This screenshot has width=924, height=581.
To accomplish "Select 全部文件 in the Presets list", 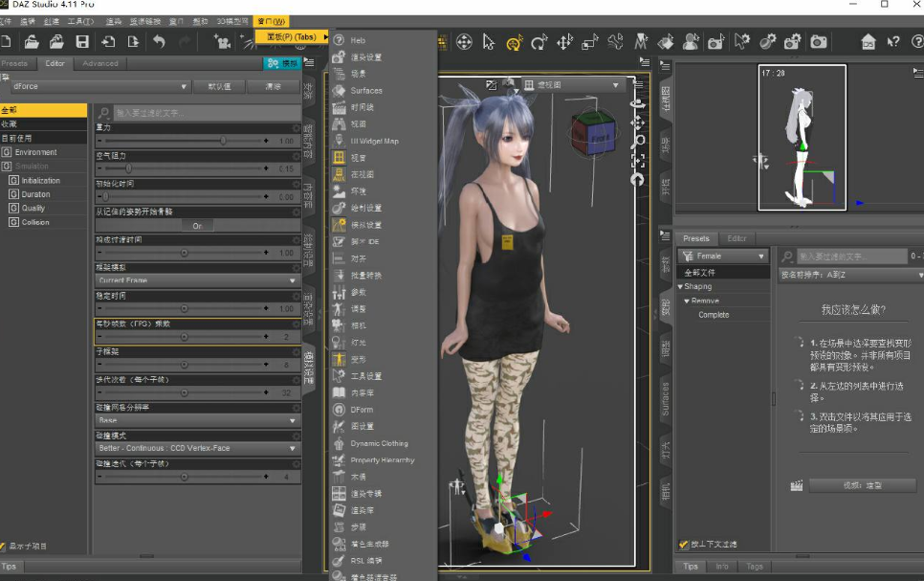I will 700,273.
